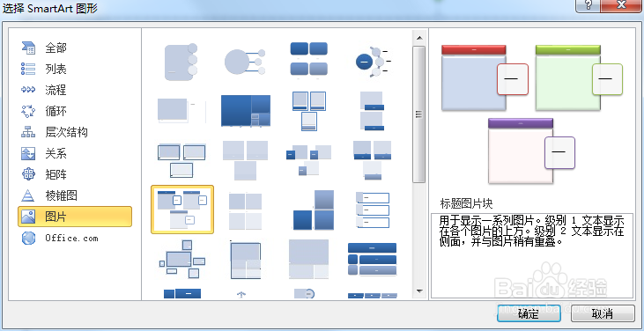Image resolution: width=644 pixels, height=331 pixels.
Task: Choose two stacked pictures with offset caption bars
Action: [x=373, y=111]
